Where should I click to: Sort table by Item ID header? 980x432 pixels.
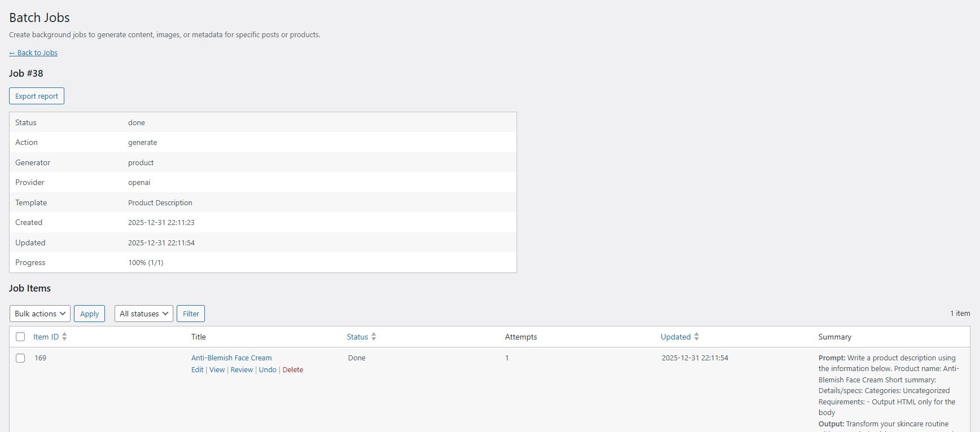tap(46, 337)
